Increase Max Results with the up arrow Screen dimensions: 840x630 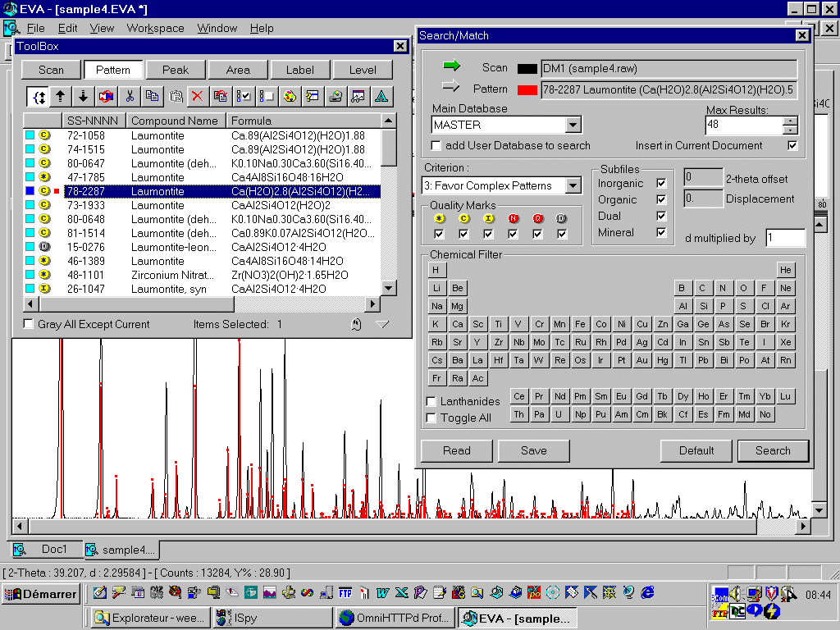point(790,121)
